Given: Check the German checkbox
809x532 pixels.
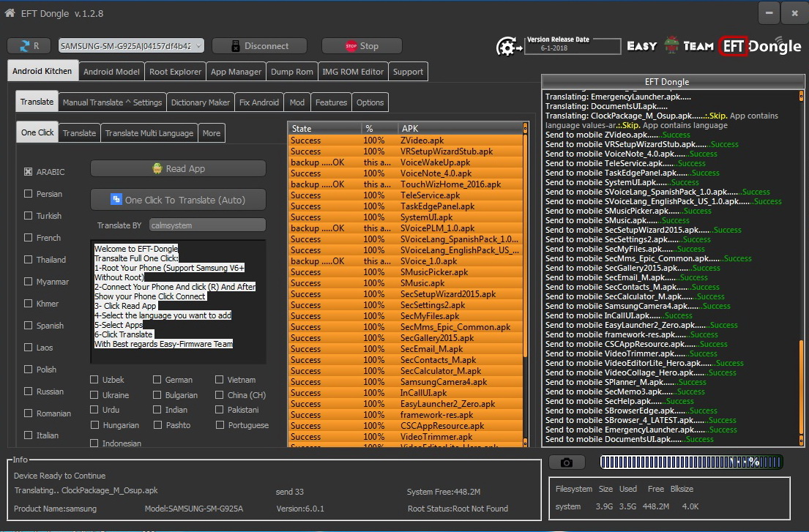Looking at the screenshot, I should (x=157, y=379).
